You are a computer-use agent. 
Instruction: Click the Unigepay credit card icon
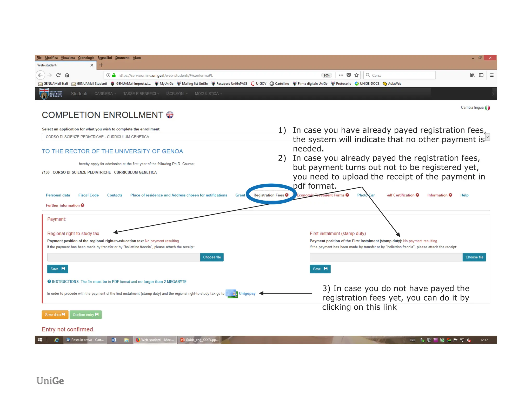[x=231, y=294]
